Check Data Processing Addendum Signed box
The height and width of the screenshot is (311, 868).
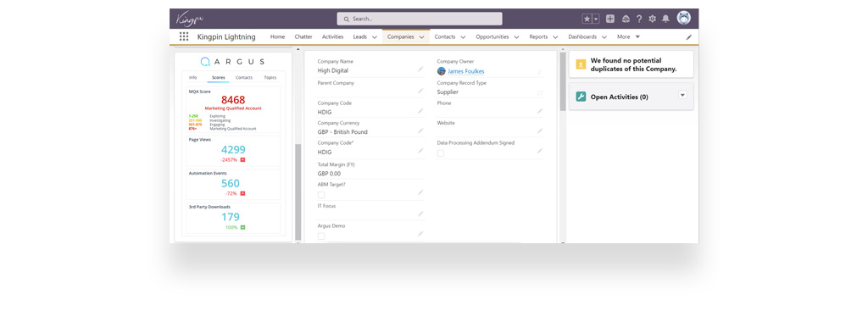pyautogui.click(x=441, y=153)
